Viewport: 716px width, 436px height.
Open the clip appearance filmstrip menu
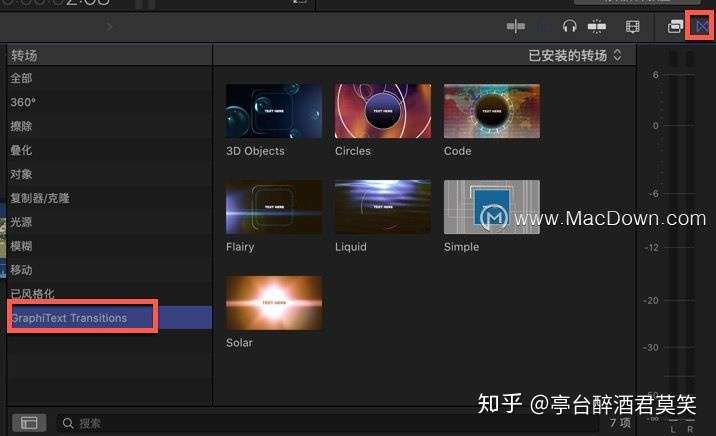click(632, 26)
